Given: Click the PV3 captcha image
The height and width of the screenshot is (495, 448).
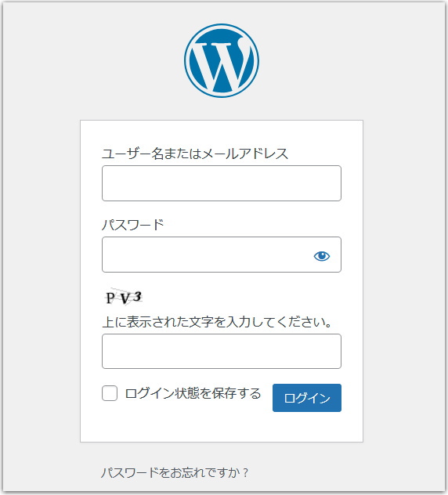Looking at the screenshot, I should pos(124,298).
